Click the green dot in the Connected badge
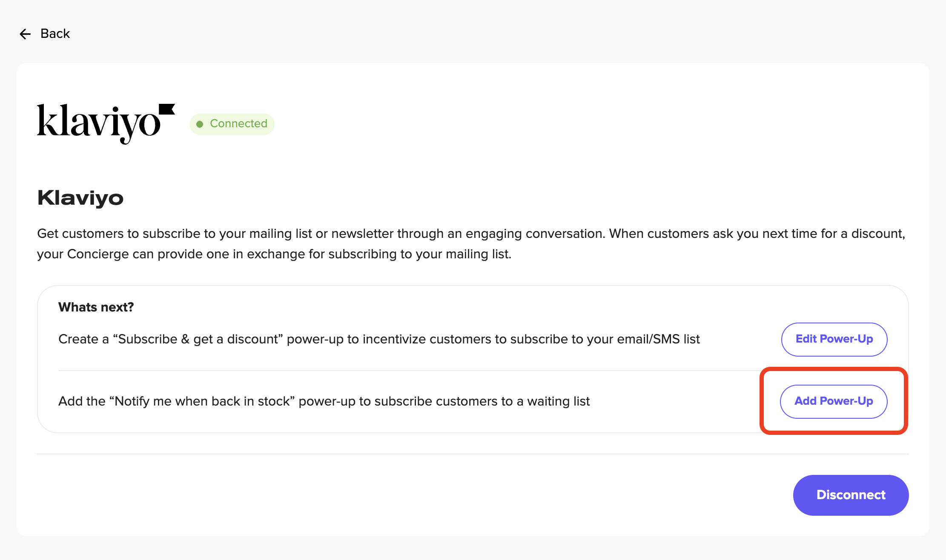The height and width of the screenshot is (560, 946). click(x=200, y=124)
